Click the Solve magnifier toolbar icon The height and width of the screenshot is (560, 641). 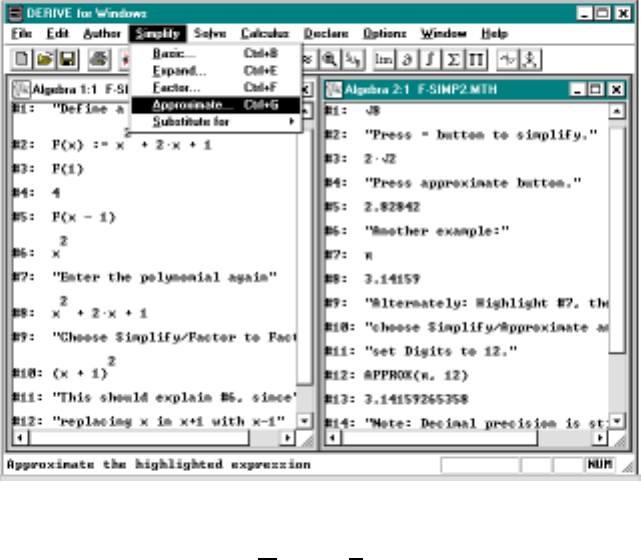[329, 60]
